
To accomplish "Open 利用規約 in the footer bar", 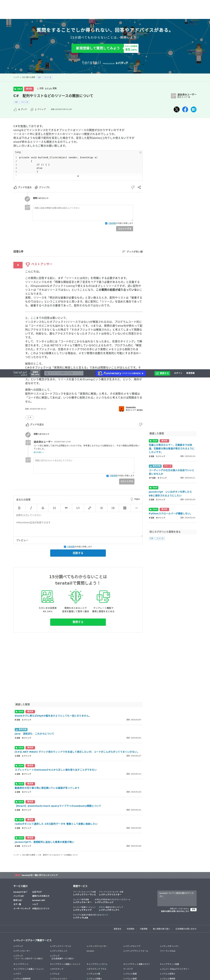I will [130, 929].
